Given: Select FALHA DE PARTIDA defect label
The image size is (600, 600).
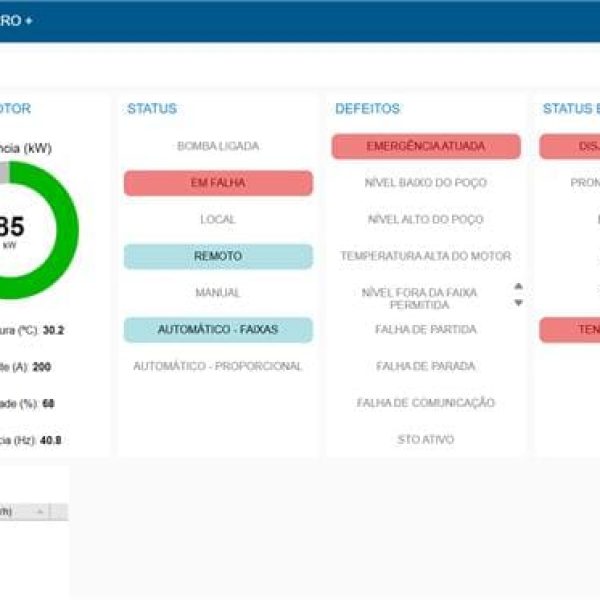Looking at the screenshot, I should tap(426, 329).
